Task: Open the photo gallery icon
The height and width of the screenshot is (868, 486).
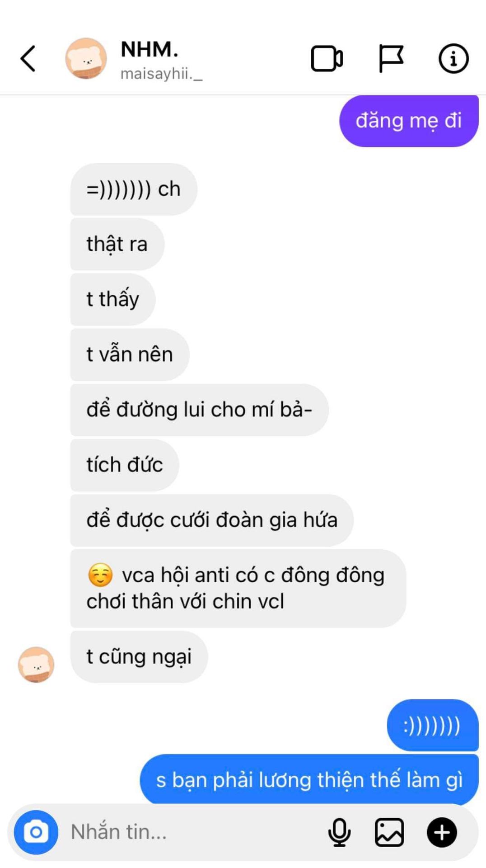Action: click(389, 832)
